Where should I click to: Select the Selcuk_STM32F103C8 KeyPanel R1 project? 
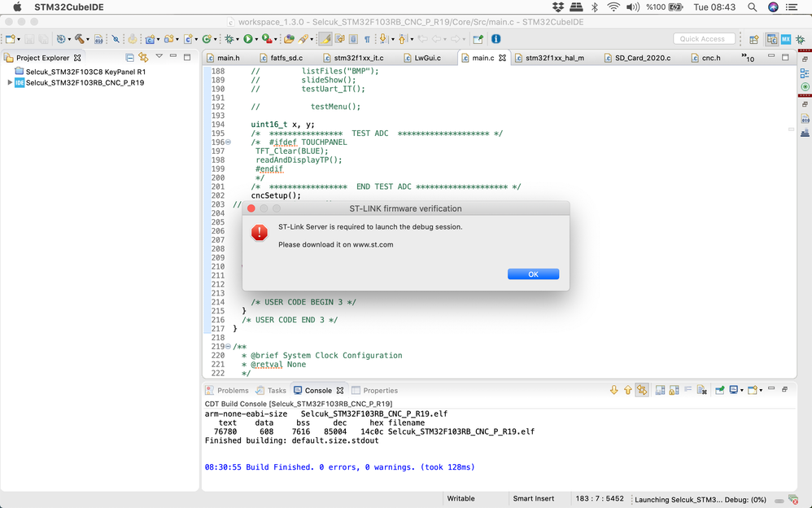coord(81,72)
